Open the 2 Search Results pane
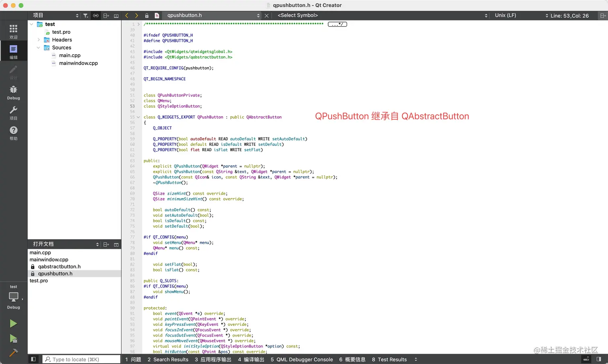The height and width of the screenshot is (364, 608). pyautogui.click(x=168, y=360)
